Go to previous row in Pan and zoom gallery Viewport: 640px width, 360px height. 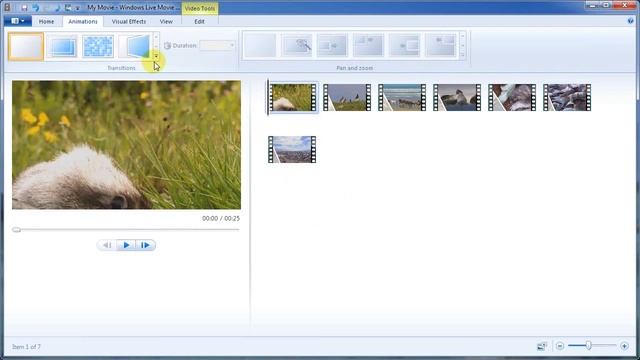tap(462, 36)
